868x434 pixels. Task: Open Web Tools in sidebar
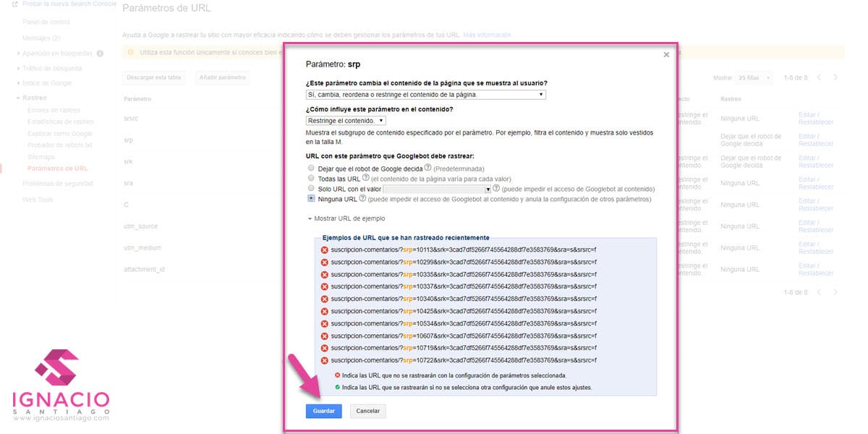point(38,199)
